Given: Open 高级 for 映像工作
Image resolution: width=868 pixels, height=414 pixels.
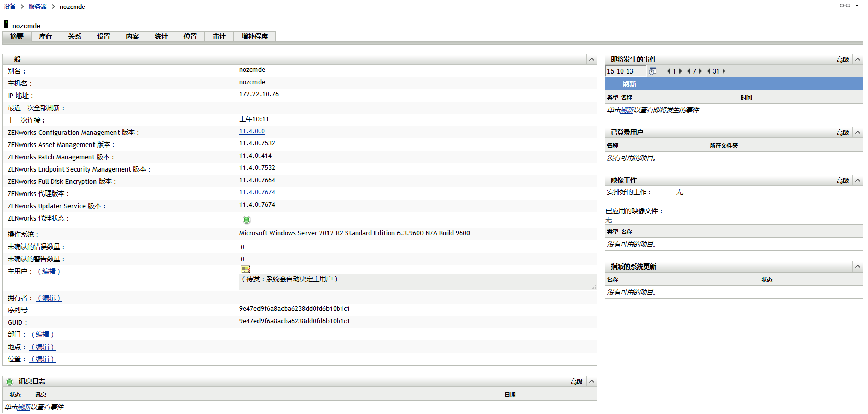Looking at the screenshot, I should pos(843,181).
